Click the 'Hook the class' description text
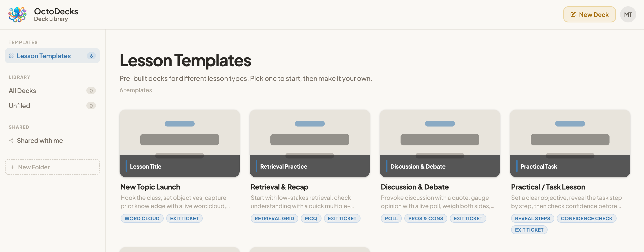The width and height of the screenshot is (644, 252). pyautogui.click(x=175, y=202)
